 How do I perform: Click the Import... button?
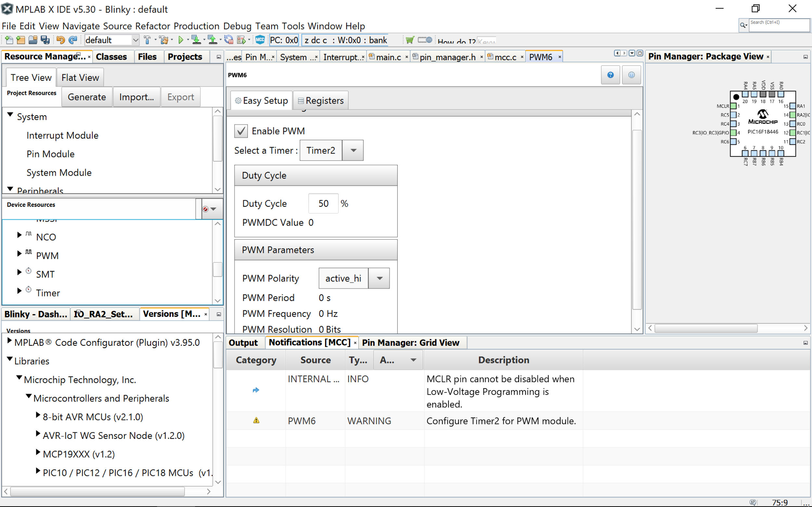tap(136, 97)
